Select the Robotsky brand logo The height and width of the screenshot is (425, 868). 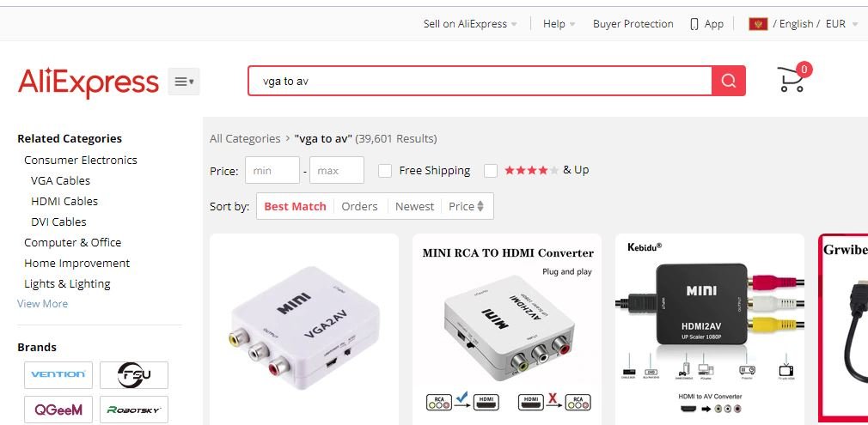[134, 410]
